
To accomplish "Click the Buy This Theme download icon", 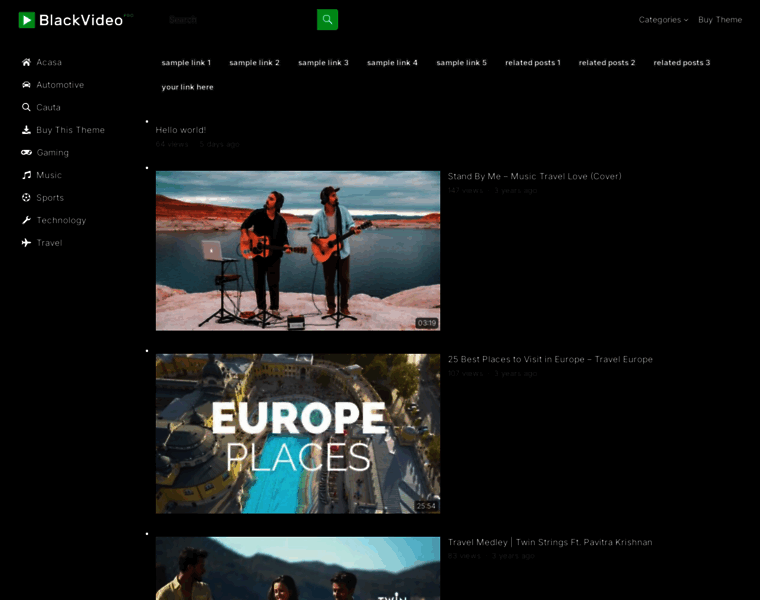I will (x=26, y=130).
